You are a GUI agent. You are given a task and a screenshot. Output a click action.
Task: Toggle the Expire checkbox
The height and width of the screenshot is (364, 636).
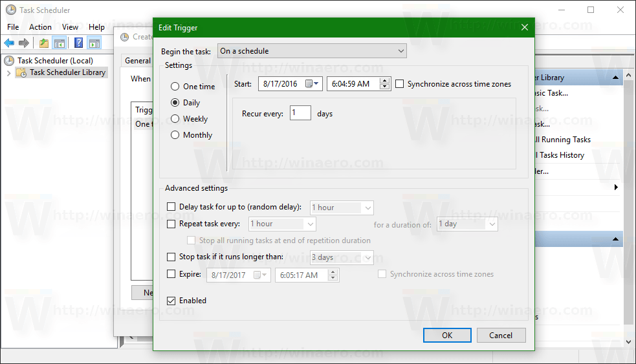click(171, 274)
